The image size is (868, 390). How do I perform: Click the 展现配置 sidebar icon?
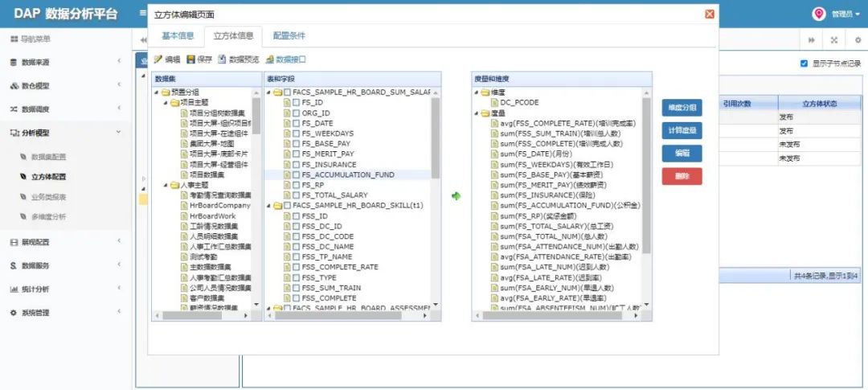[x=14, y=242]
